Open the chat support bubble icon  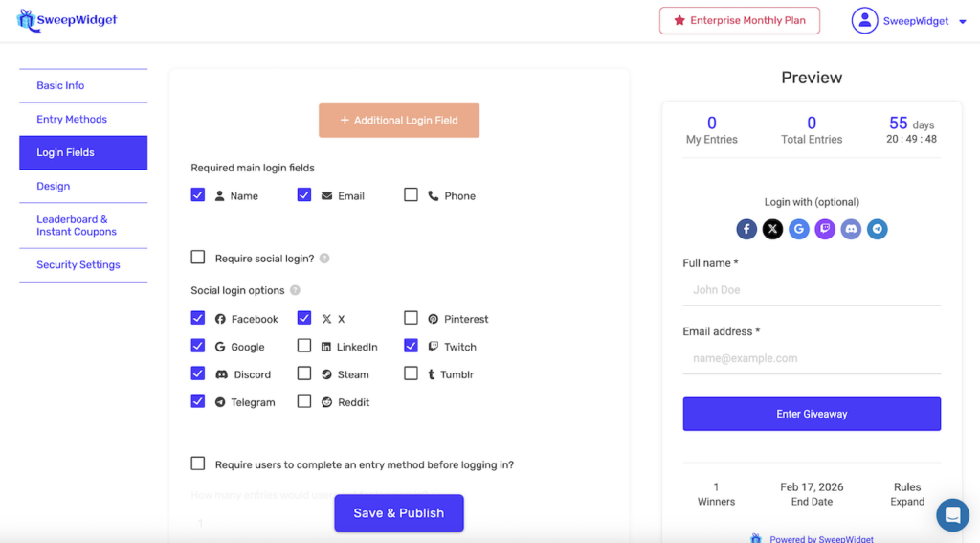point(952,515)
